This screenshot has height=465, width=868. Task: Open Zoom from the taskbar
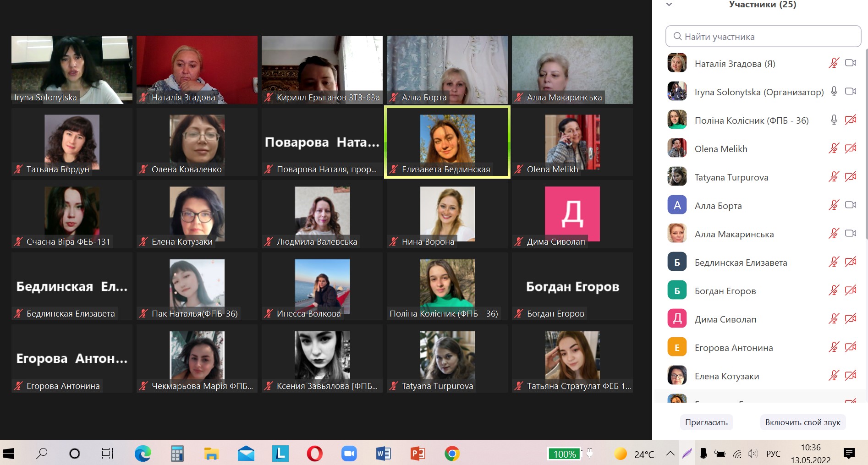[349, 454]
